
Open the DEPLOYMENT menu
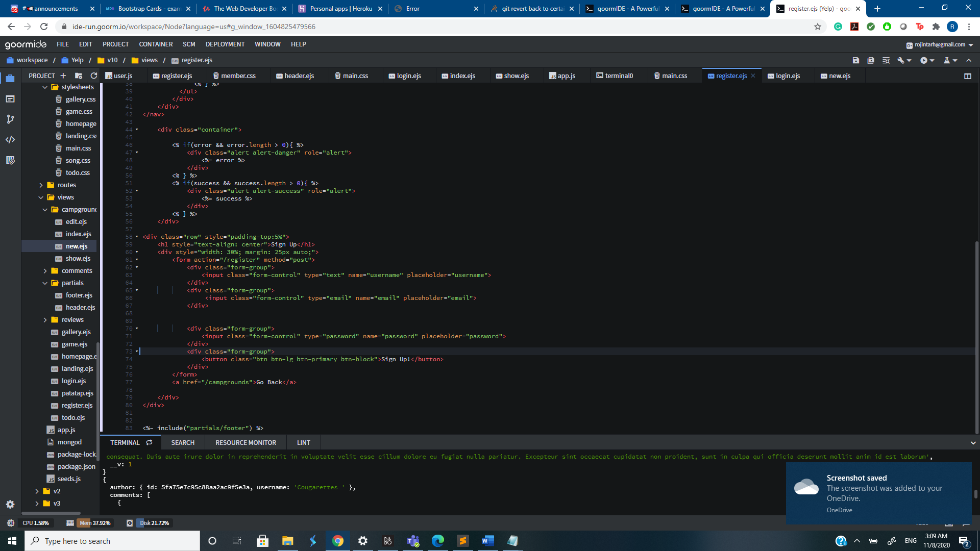click(x=225, y=44)
